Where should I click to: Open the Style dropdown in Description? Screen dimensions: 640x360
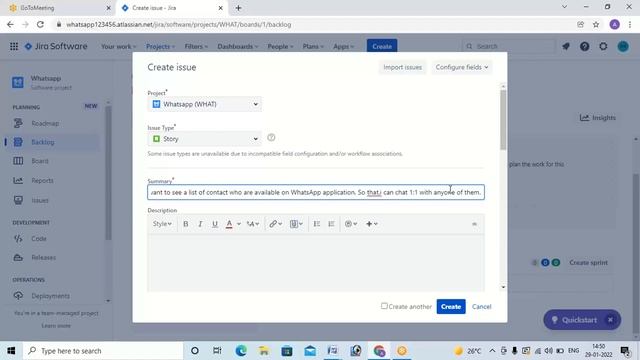162,224
